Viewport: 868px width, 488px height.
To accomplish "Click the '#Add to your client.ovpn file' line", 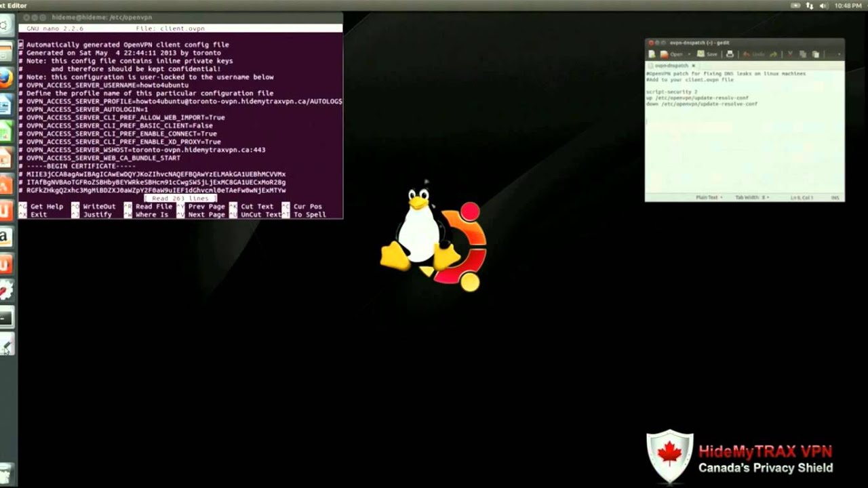I will tap(690, 79).
